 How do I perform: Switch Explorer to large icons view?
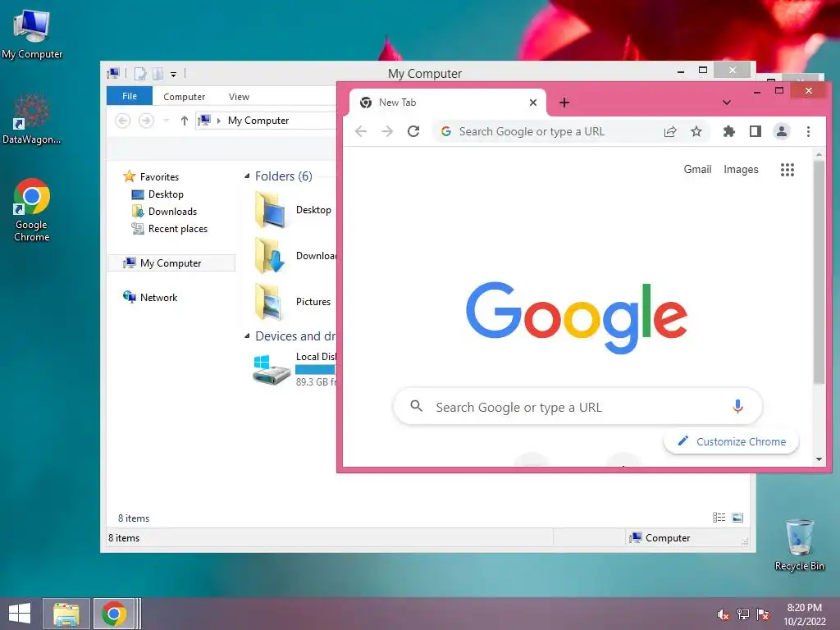click(737, 517)
